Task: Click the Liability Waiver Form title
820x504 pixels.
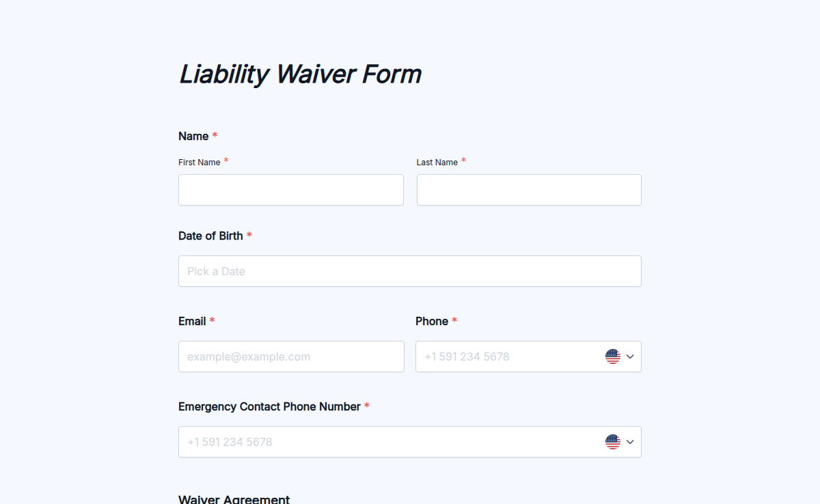Action: pos(299,74)
